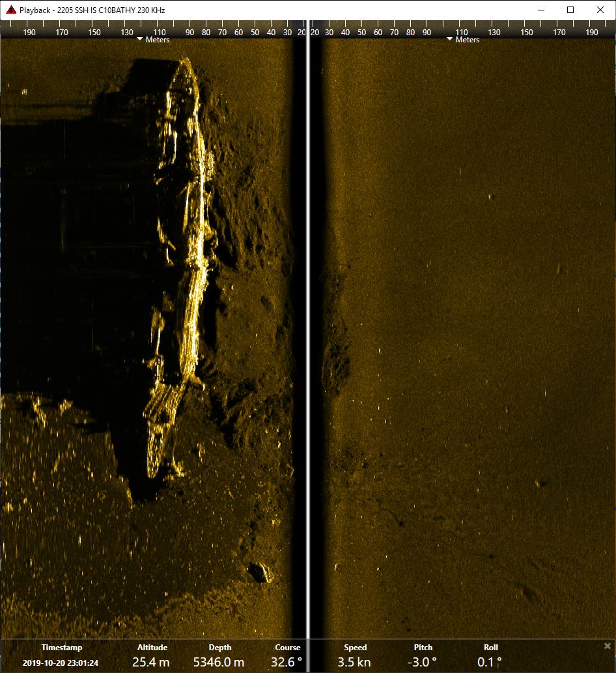Select the Pitch reading -3.0°
This screenshot has height=673, width=616.
(x=423, y=663)
